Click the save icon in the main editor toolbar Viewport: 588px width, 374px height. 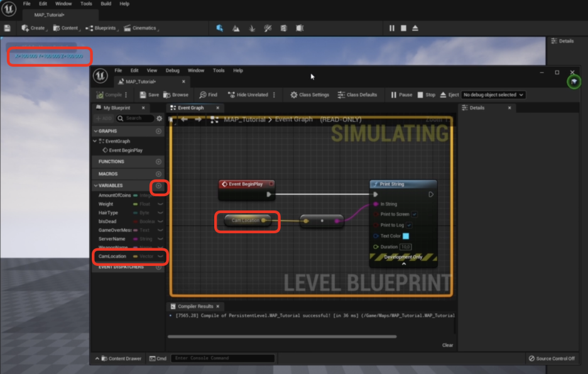(x=7, y=28)
